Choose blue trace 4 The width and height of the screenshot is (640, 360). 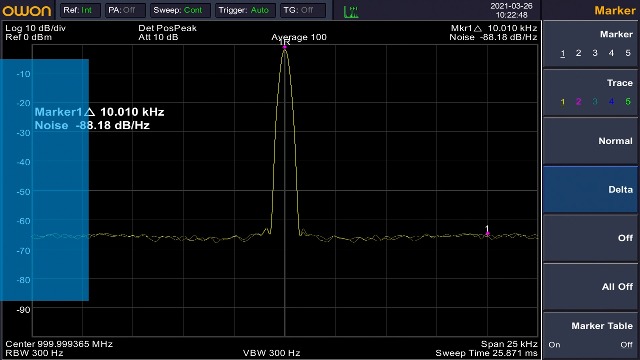click(x=611, y=102)
